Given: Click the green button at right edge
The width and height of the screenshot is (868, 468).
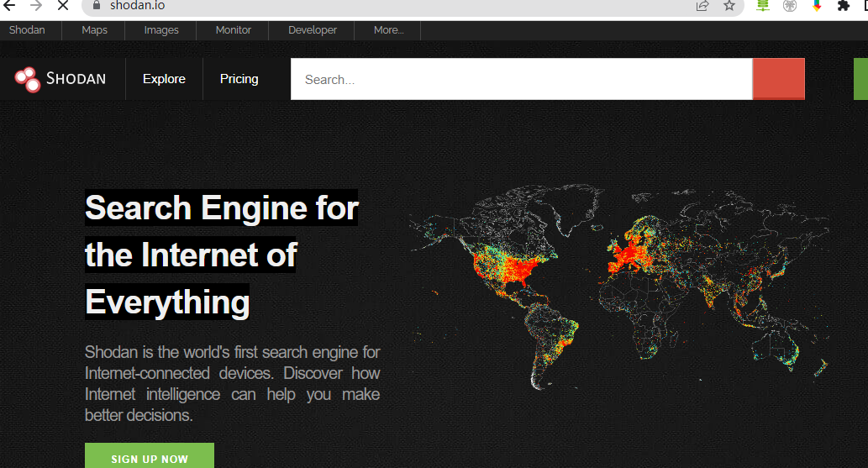Looking at the screenshot, I should coord(860,79).
